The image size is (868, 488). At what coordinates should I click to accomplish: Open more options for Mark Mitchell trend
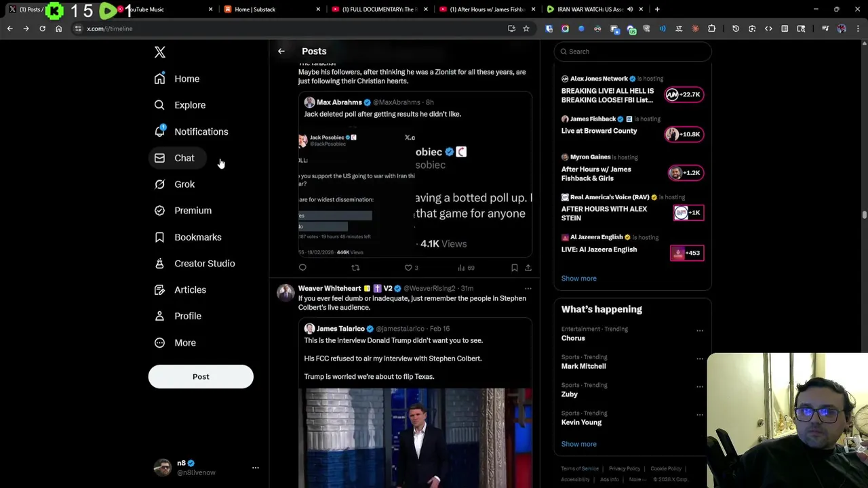(699, 359)
